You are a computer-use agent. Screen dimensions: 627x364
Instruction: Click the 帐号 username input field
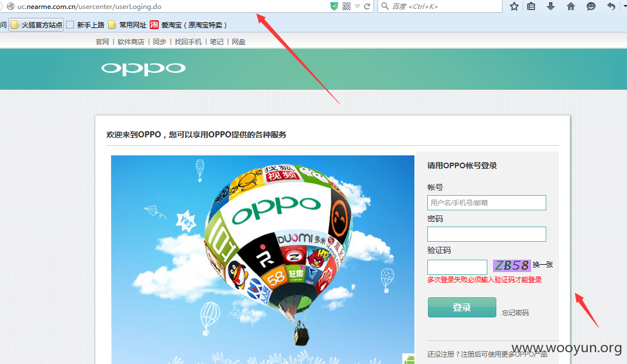(487, 203)
